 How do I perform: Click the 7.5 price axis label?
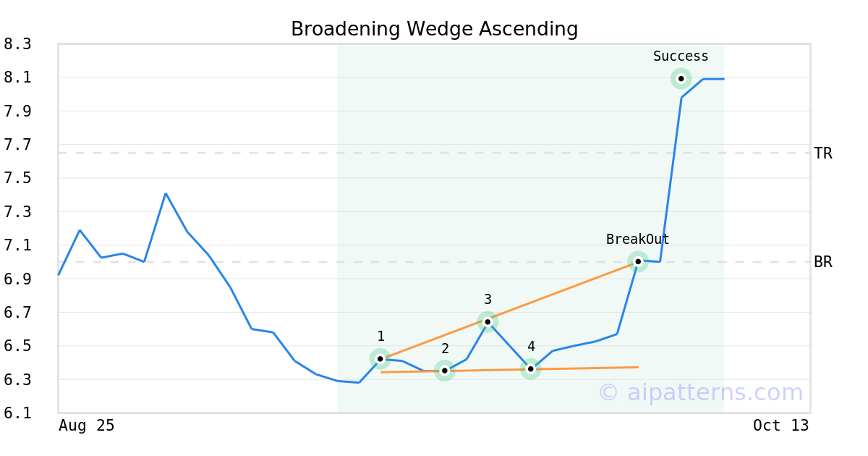18,178
